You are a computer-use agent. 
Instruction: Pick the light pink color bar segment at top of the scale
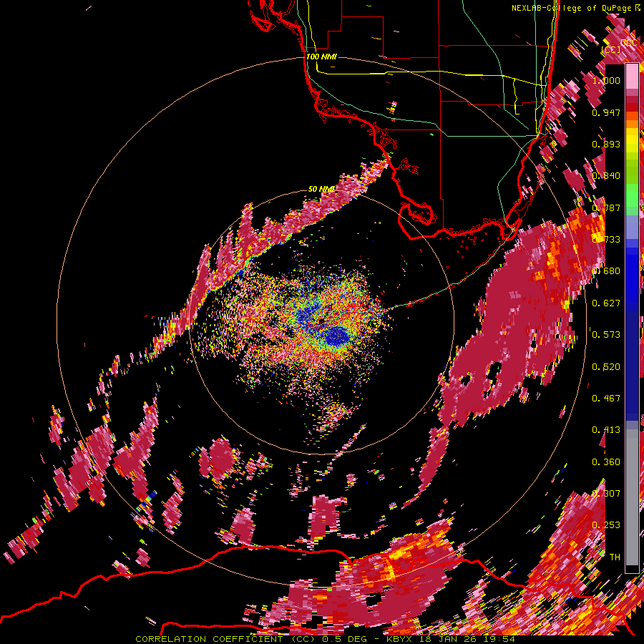point(632,77)
